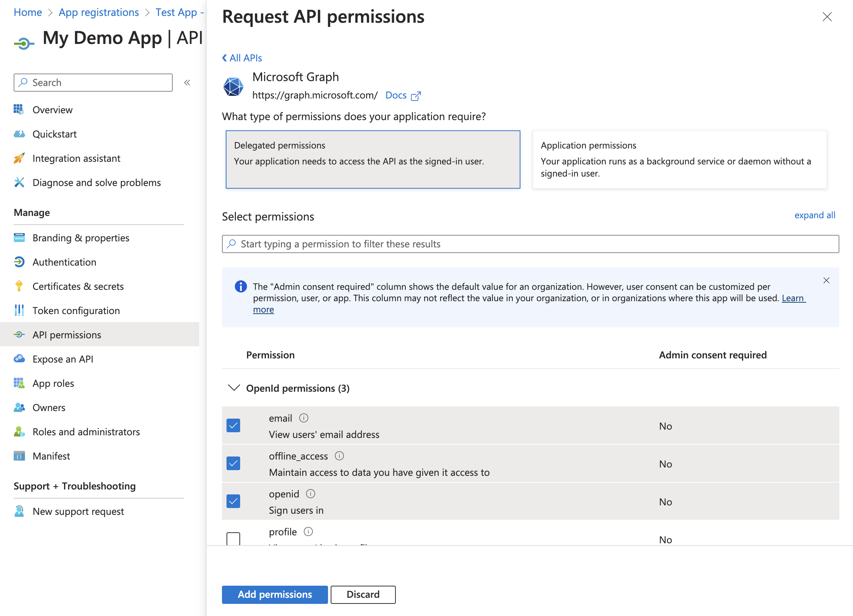Open Docs external link icon

point(416,96)
